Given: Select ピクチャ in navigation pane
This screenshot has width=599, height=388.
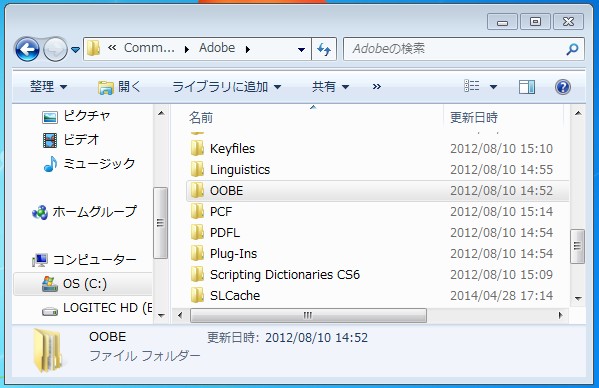Looking at the screenshot, I should pyautogui.click(x=76, y=116).
